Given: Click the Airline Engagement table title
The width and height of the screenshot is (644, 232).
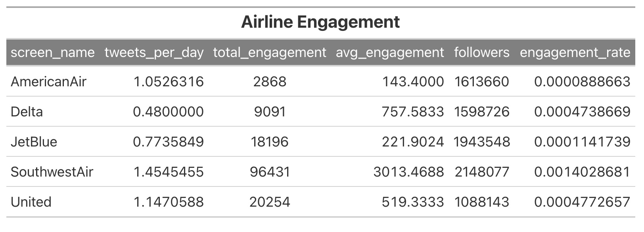Looking at the screenshot, I should click(x=320, y=22).
